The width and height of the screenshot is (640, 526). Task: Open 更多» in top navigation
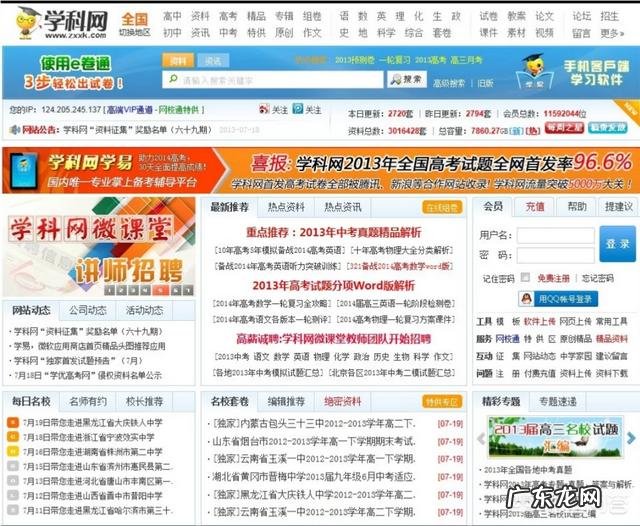[x=612, y=33]
